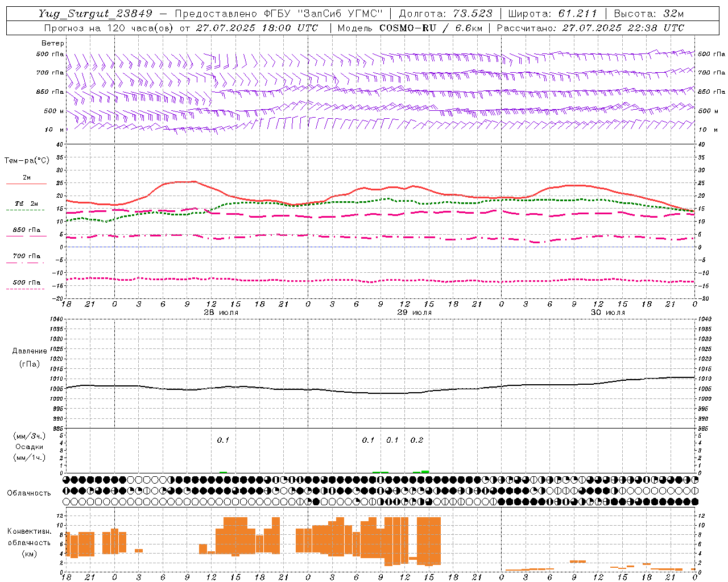The image size is (728, 582).
Task: Click the solid red 2м legend line
Action: [26, 184]
